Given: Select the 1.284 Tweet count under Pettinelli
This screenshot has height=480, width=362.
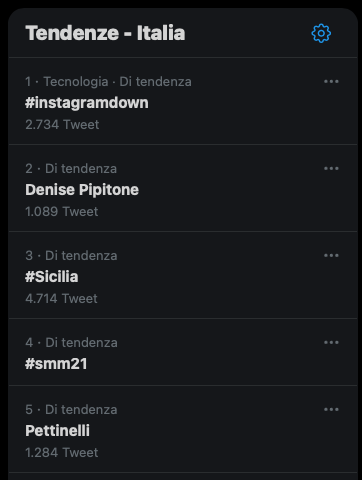Looking at the screenshot, I should point(62,453).
